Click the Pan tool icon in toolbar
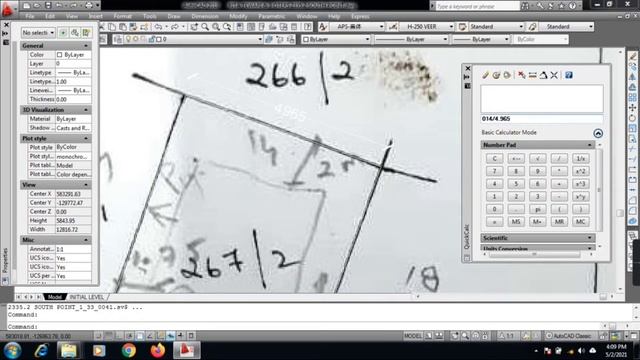The image size is (640, 360). tap(194, 27)
